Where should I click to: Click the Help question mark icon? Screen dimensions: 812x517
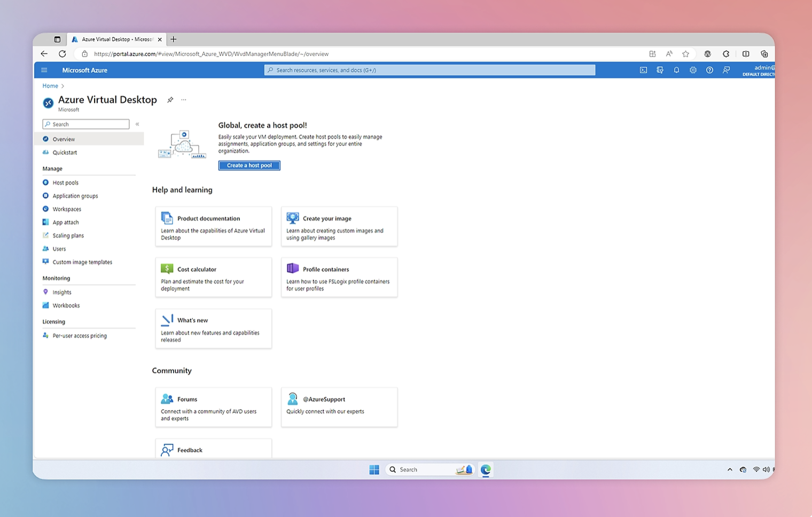pos(709,70)
